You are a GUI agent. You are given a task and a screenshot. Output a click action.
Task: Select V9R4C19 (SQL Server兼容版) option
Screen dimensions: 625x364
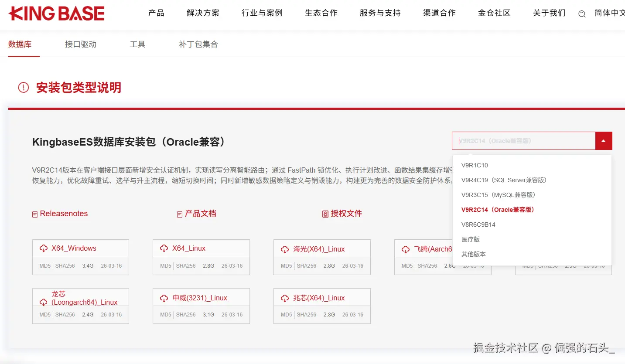point(532,180)
